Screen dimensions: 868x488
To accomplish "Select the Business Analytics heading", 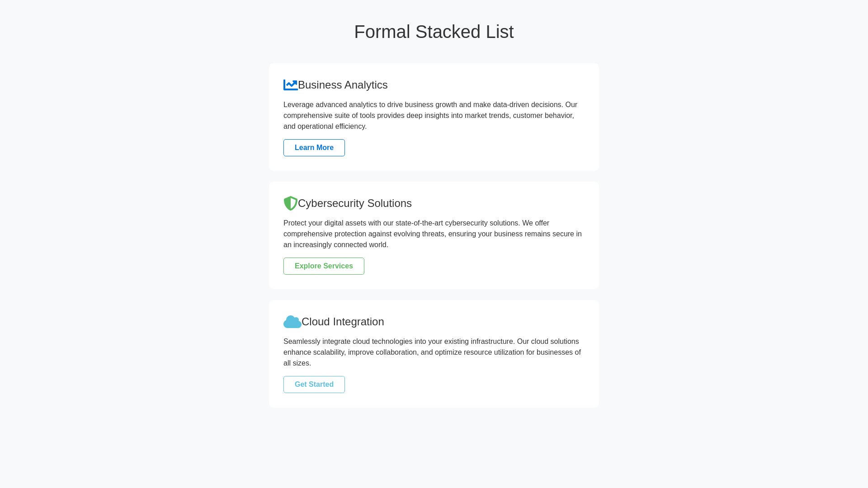I will [x=342, y=85].
